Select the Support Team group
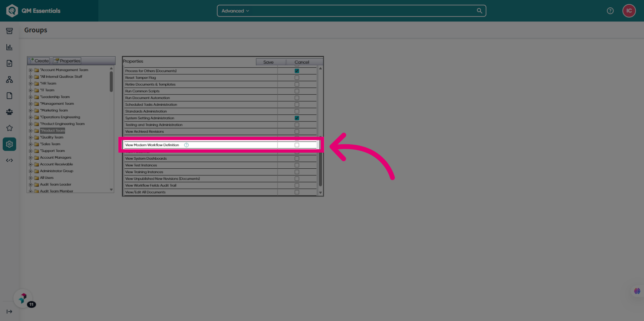 click(53, 151)
